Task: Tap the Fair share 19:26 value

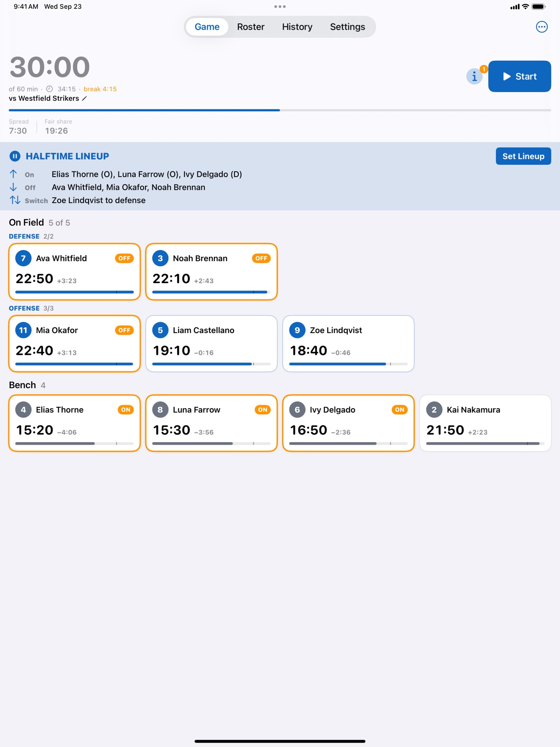Action: pyautogui.click(x=56, y=131)
